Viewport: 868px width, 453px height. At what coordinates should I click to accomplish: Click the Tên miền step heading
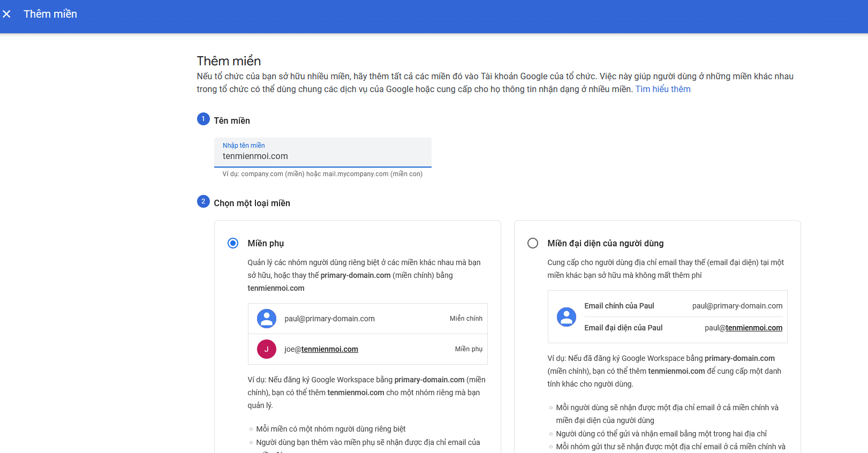[232, 121]
